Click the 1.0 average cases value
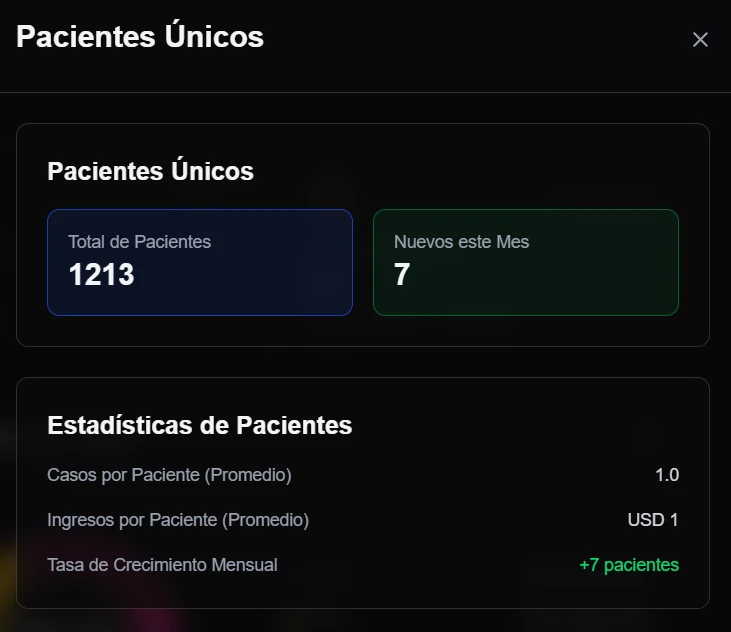 667,475
